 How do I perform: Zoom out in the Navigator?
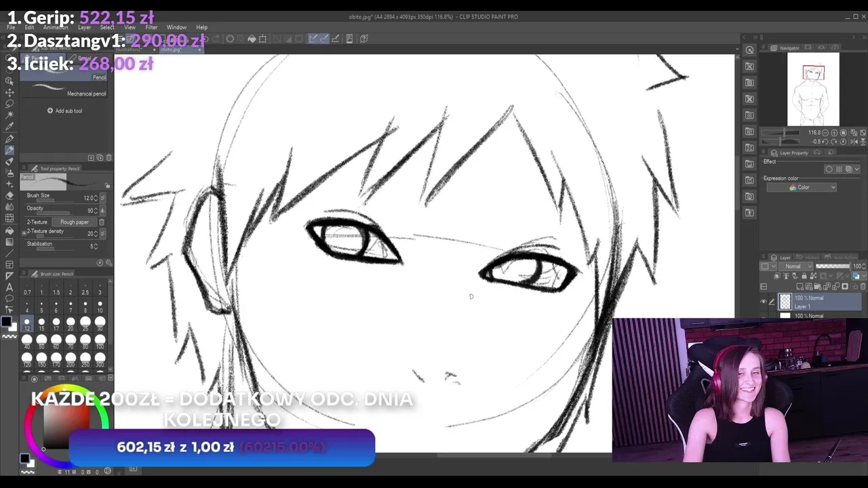click(x=825, y=133)
